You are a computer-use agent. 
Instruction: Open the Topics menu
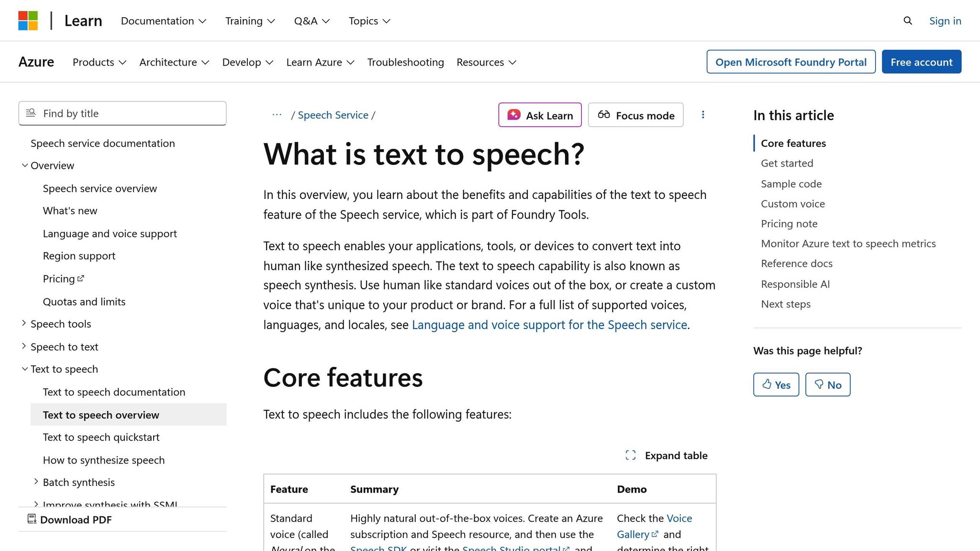[x=368, y=21]
